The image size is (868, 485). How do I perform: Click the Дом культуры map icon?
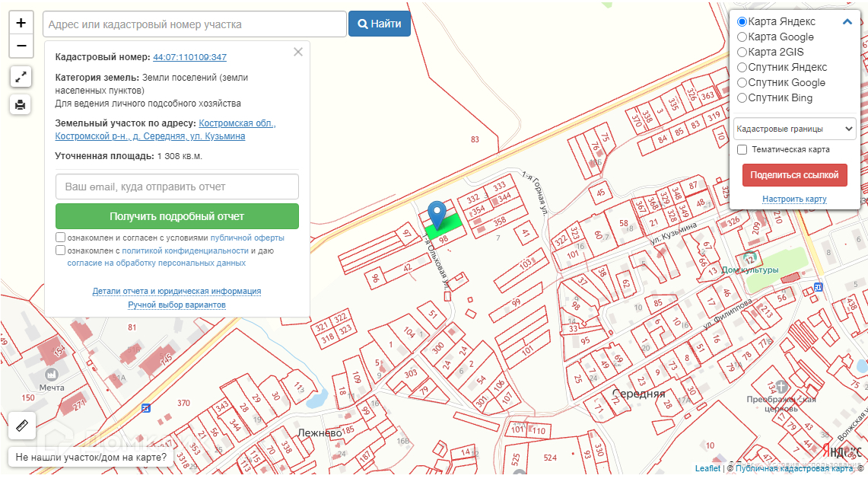(749, 258)
